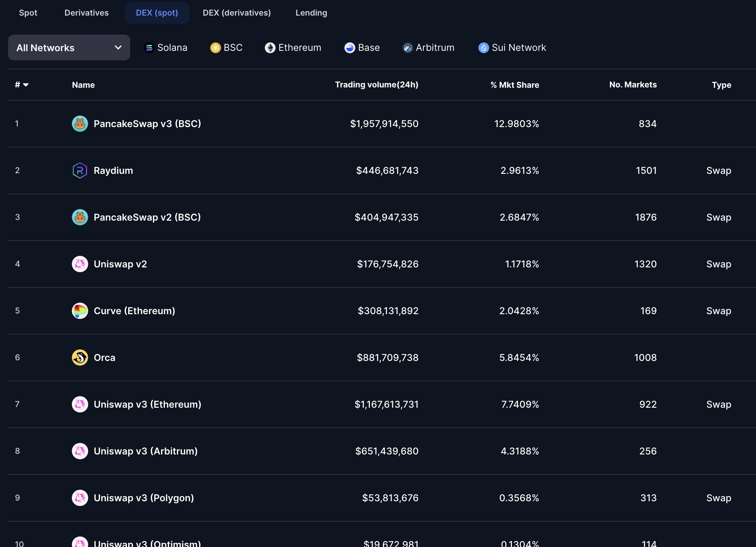Filter by BSC network label
Screen dimensions: 756x547
point(233,48)
